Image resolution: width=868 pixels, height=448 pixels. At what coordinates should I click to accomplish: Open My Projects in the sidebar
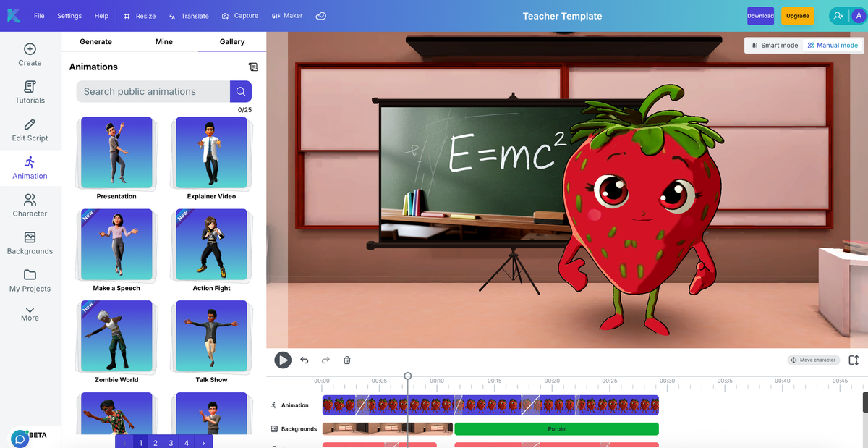pos(30,281)
